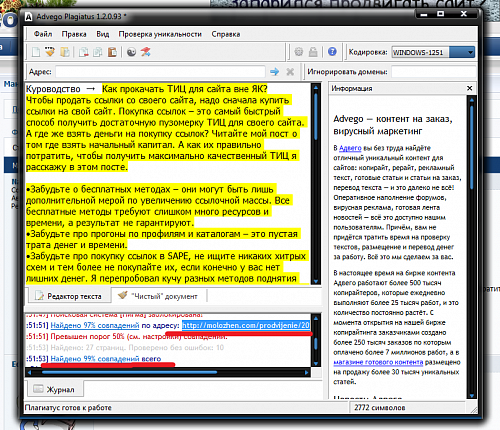This screenshot has width=500, height=430.
Task: Open the Файл menu
Action: pos(43,34)
